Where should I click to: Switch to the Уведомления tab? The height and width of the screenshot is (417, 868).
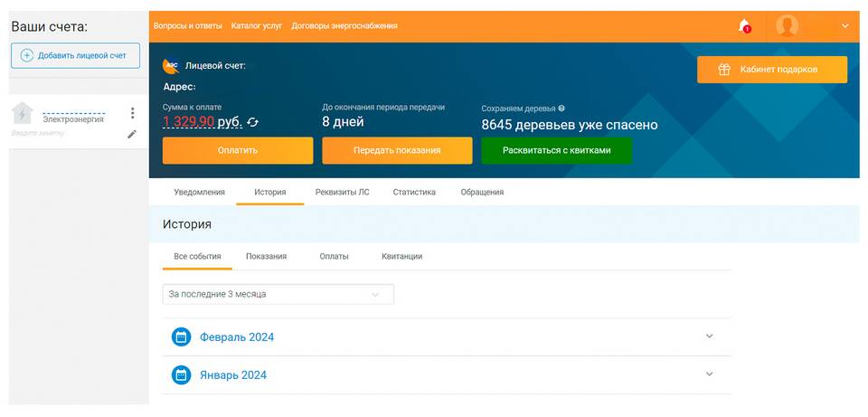[199, 192]
